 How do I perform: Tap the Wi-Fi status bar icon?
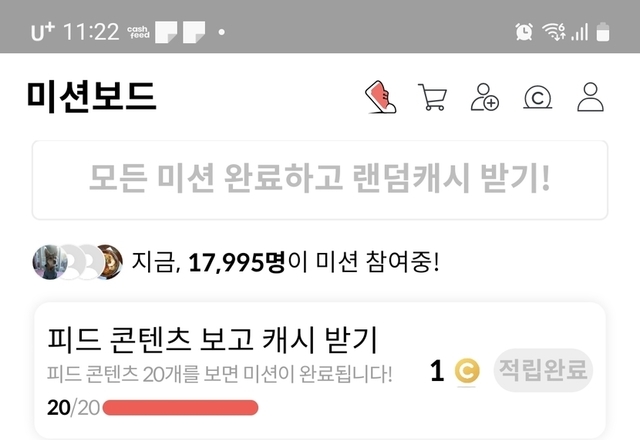[x=553, y=31]
